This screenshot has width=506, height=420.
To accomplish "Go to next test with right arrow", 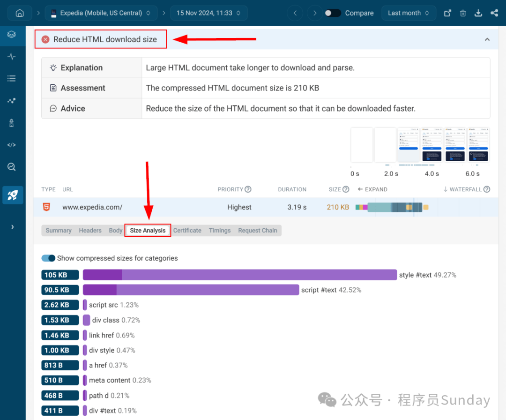I will click(315, 13).
